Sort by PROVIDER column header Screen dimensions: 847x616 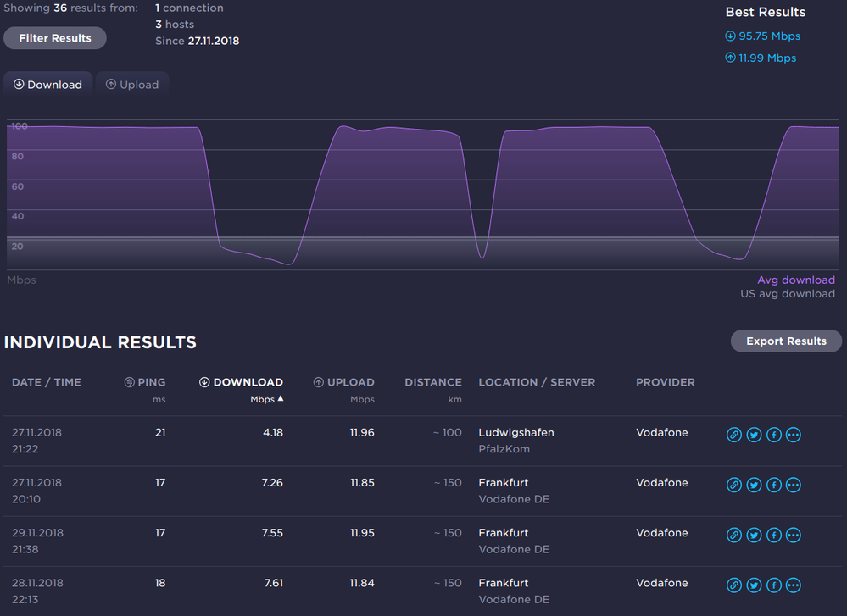[x=666, y=382]
